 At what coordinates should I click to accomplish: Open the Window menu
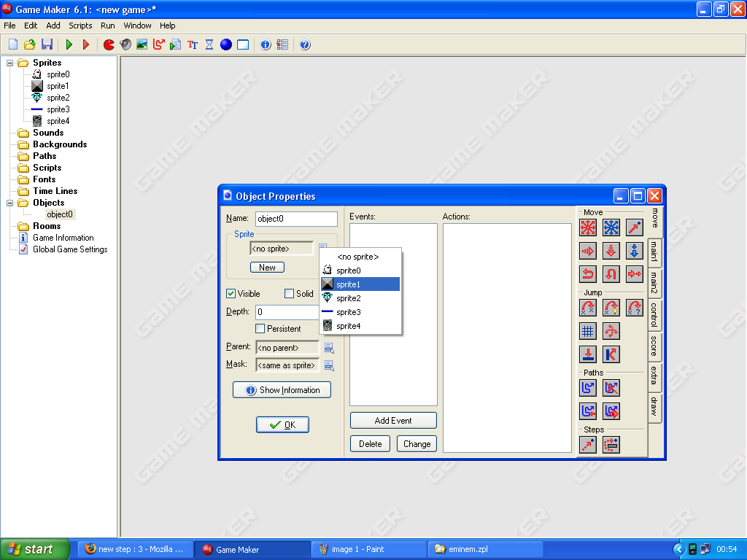pyautogui.click(x=137, y=26)
